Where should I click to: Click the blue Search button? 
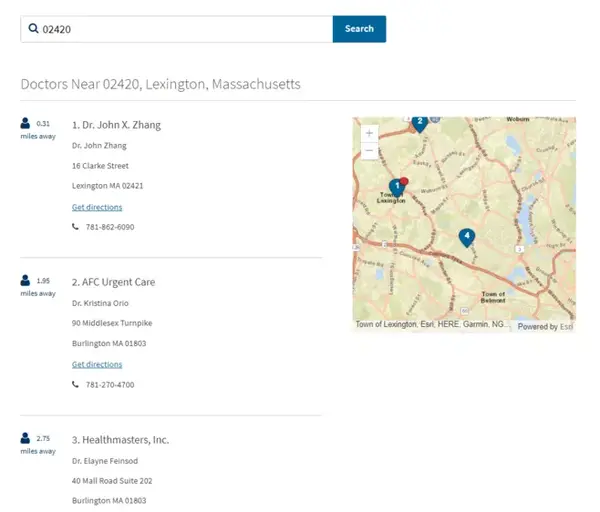(359, 29)
